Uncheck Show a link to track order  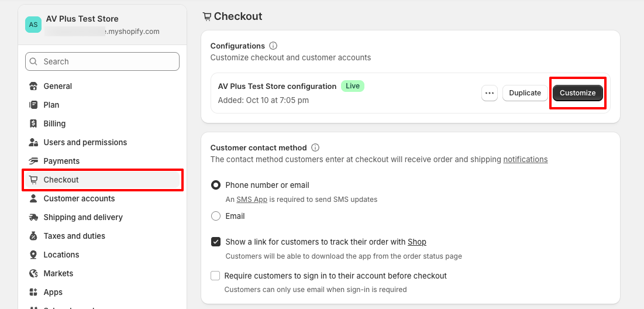216,242
